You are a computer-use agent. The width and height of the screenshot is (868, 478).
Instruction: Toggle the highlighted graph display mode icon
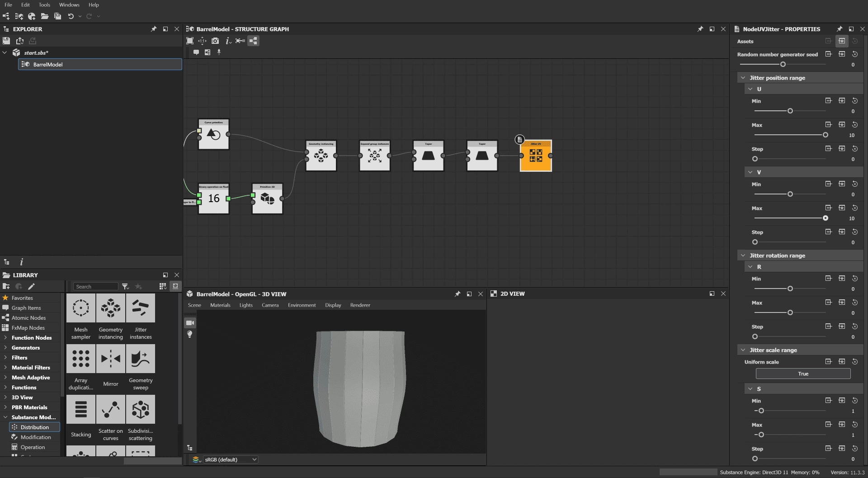click(x=253, y=41)
